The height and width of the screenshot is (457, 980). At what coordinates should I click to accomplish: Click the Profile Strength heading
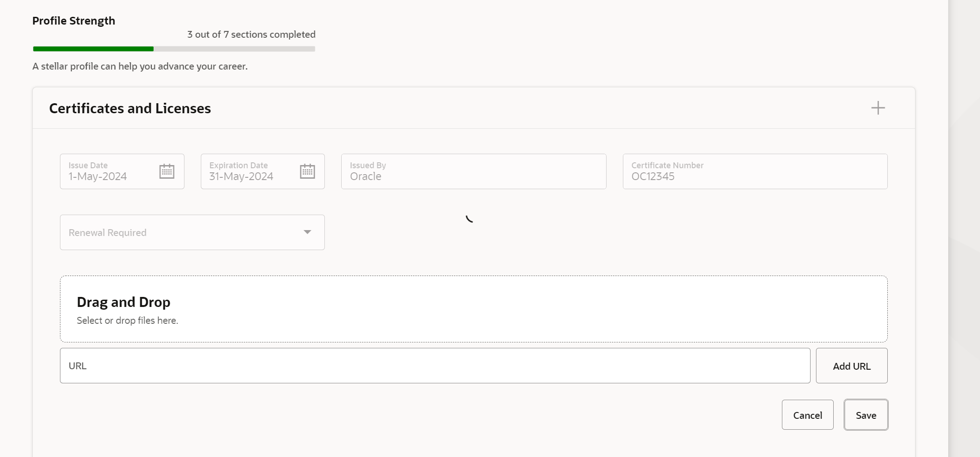[x=74, y=20]
